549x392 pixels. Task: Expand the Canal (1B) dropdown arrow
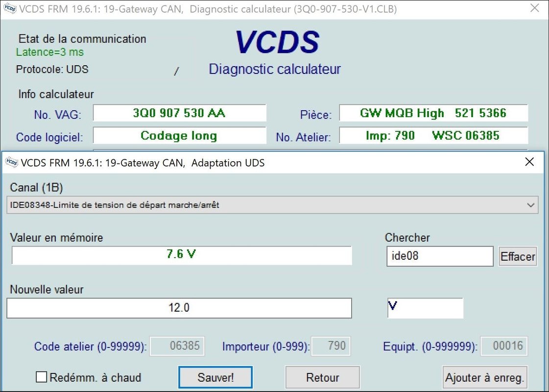(x=531, y=205)
